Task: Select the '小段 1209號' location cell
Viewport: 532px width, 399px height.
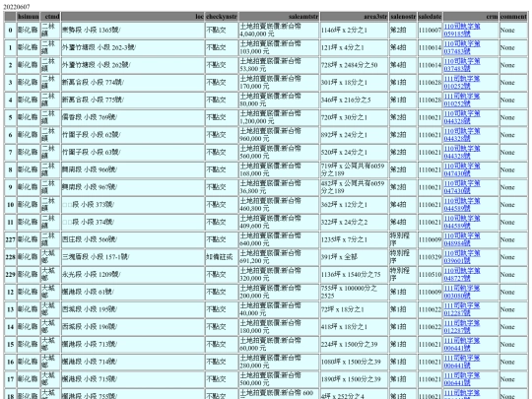Action: click(x=133, y=275)
